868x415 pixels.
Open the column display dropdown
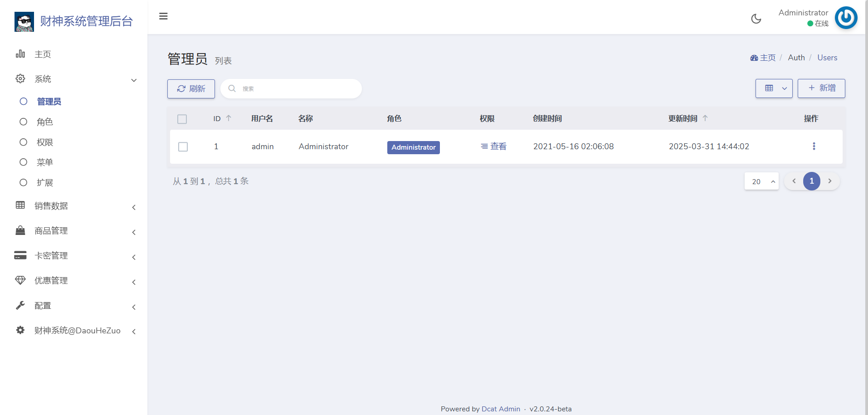(x=774, y=88)
